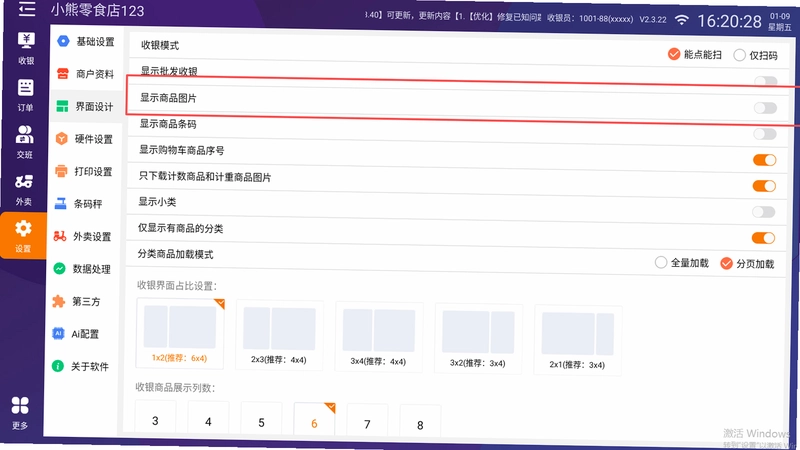The image size is (800, 450).
Task: Toggle 显示商品条码 switch
Action: [x=765, y=134]
